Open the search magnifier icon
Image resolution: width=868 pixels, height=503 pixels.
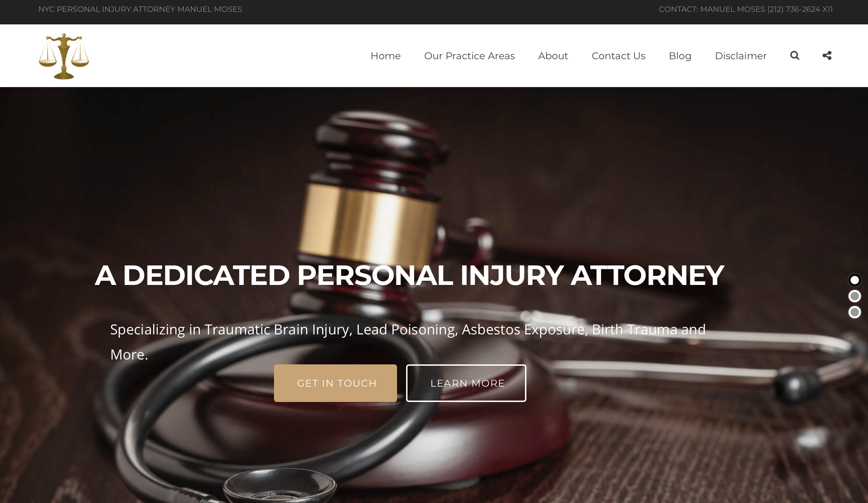click(794, 55)
